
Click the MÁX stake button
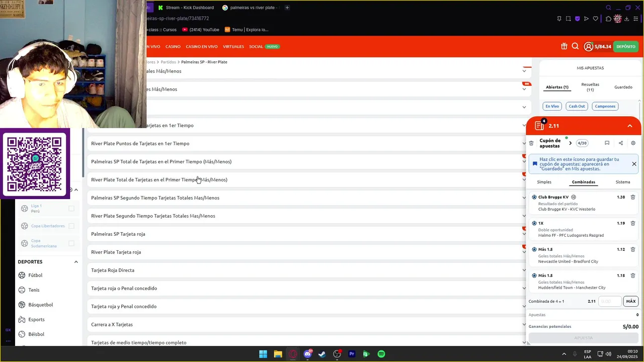[631, 301]
